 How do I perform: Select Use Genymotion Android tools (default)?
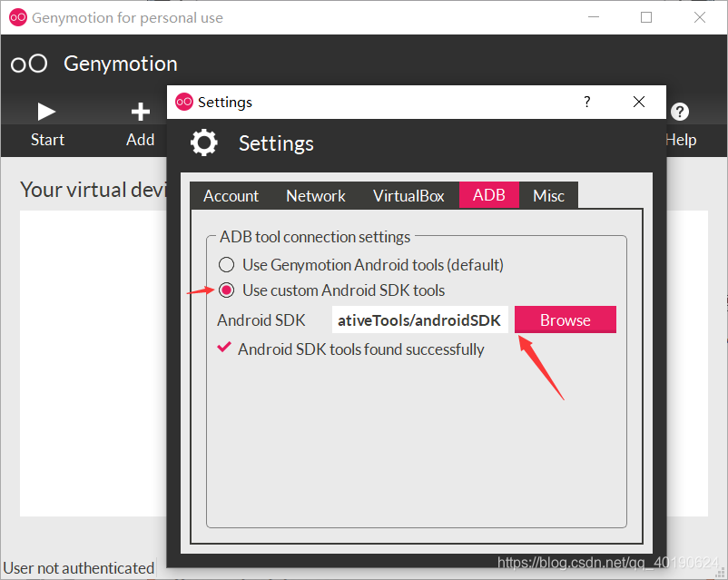361,265
